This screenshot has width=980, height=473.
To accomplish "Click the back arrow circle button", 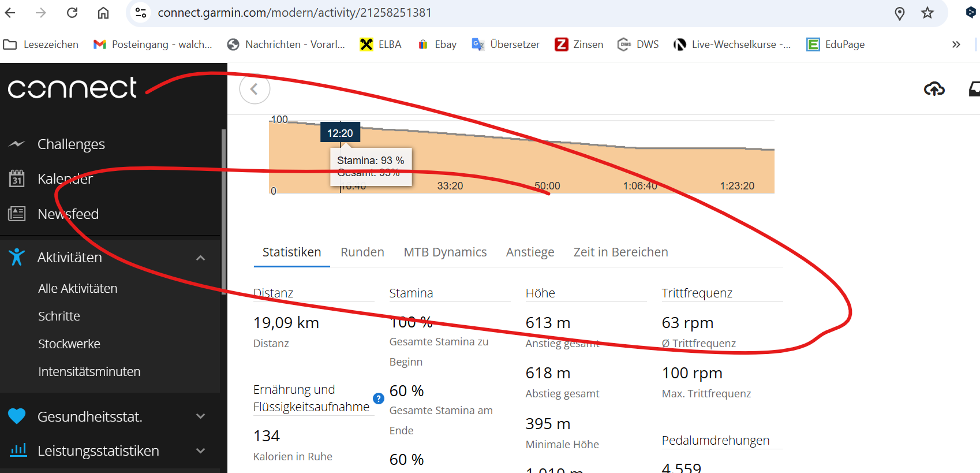I will pos(255,89).
